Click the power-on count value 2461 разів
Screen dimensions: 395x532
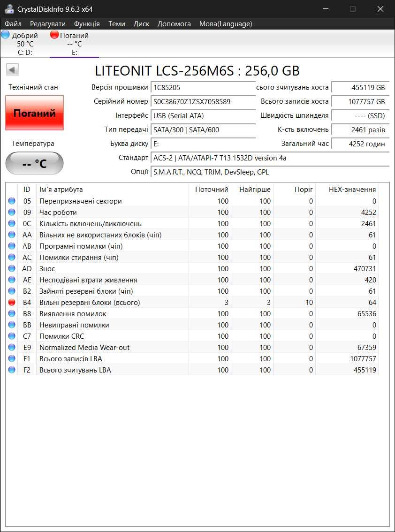[x=360, y=129]
